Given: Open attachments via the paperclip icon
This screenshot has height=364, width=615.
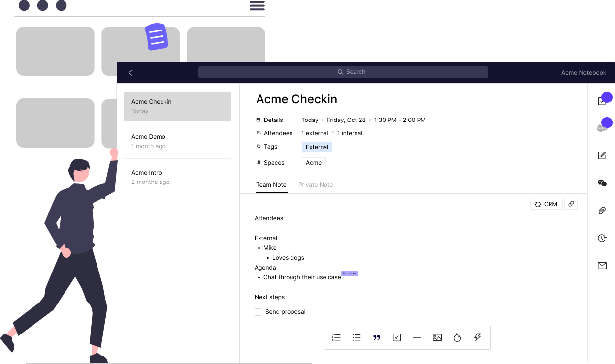Looking at the screenshot, I should pos(602,211).
